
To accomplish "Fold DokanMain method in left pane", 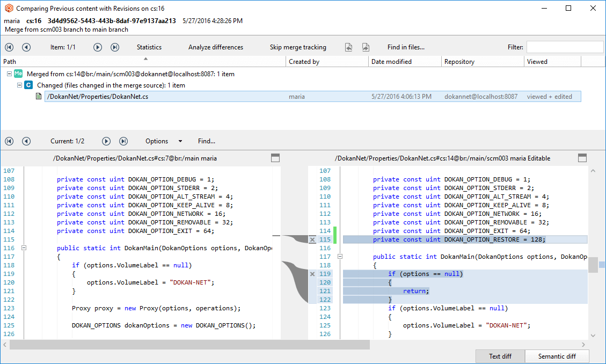I will click(x=24, y=247).
